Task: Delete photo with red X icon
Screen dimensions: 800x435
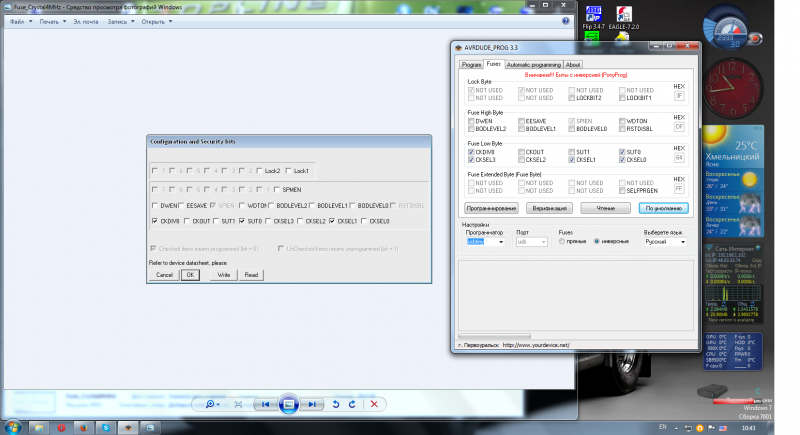Action: [x=375, y=404]
